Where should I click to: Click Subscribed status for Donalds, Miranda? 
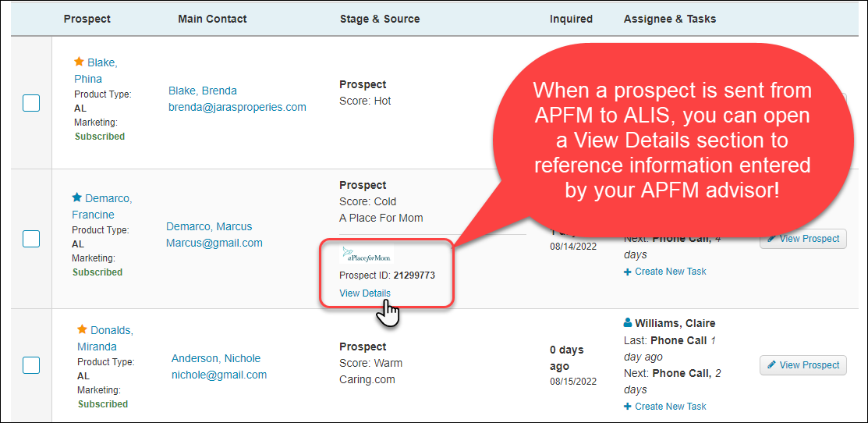(103, 404)
